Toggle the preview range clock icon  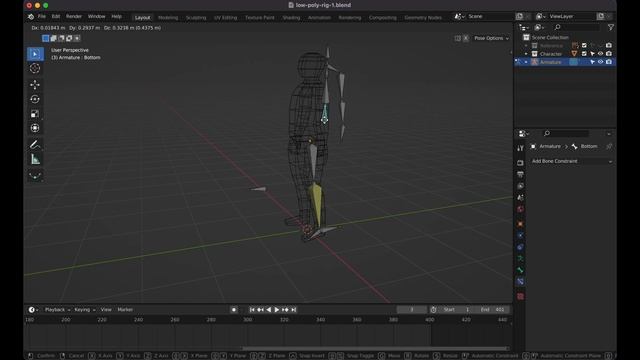pyautogui.click(x=433, y=310)
